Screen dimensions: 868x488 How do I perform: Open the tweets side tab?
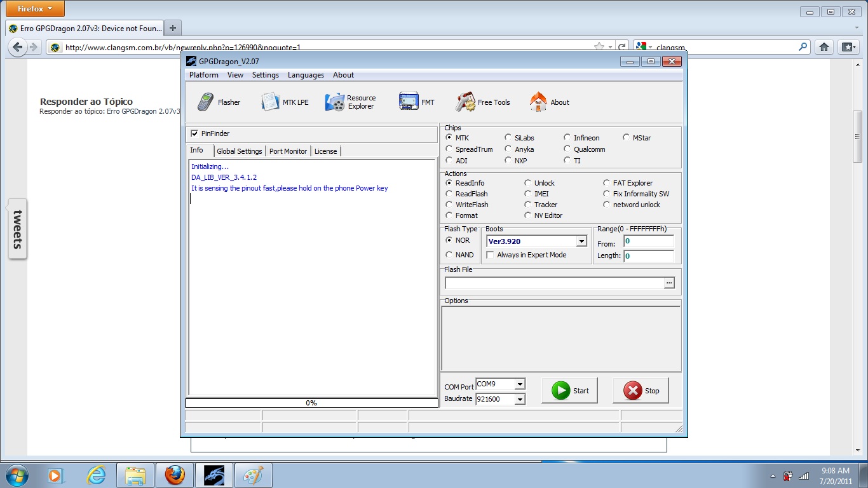pos(18,229)
